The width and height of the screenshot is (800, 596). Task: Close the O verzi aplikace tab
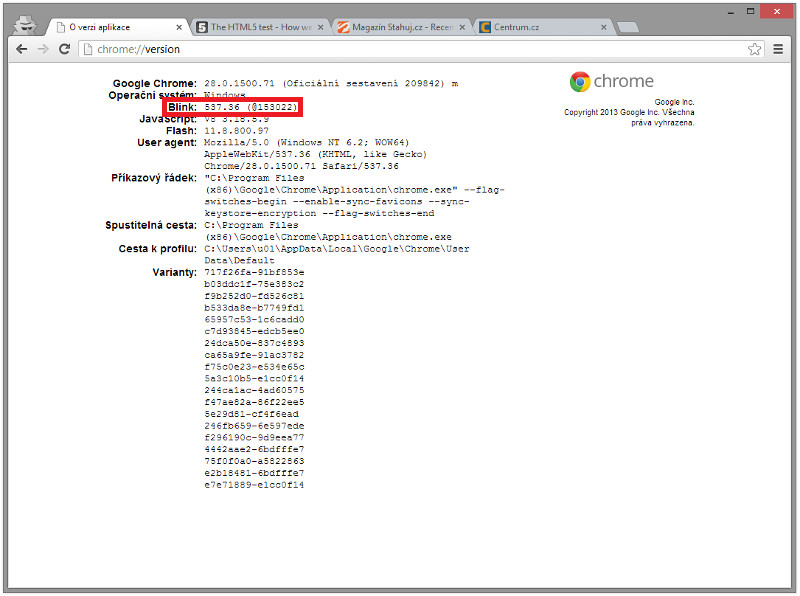pos(179,28)
